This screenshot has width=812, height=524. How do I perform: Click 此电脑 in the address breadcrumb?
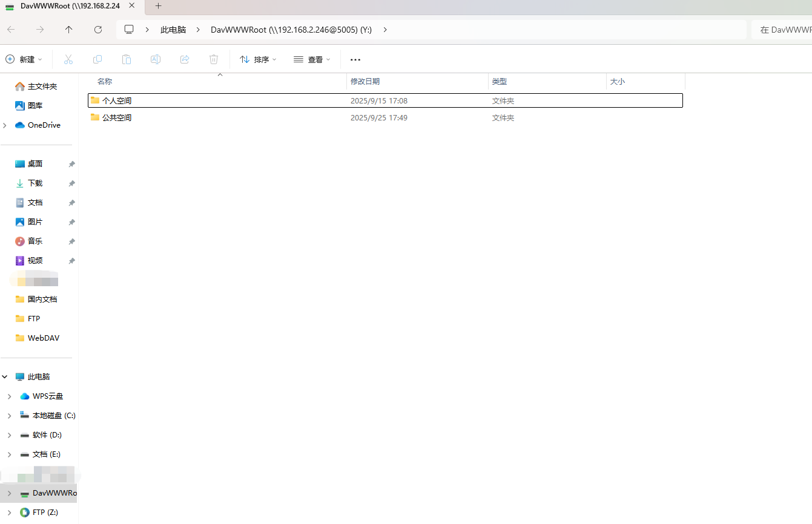[x=173, y=30]
